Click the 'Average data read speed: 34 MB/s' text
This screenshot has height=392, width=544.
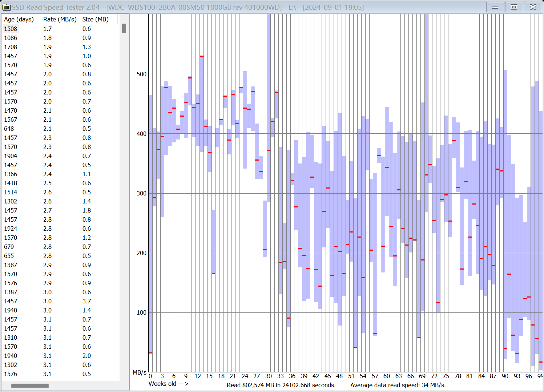pyautogui.click(x=398, y=385)
